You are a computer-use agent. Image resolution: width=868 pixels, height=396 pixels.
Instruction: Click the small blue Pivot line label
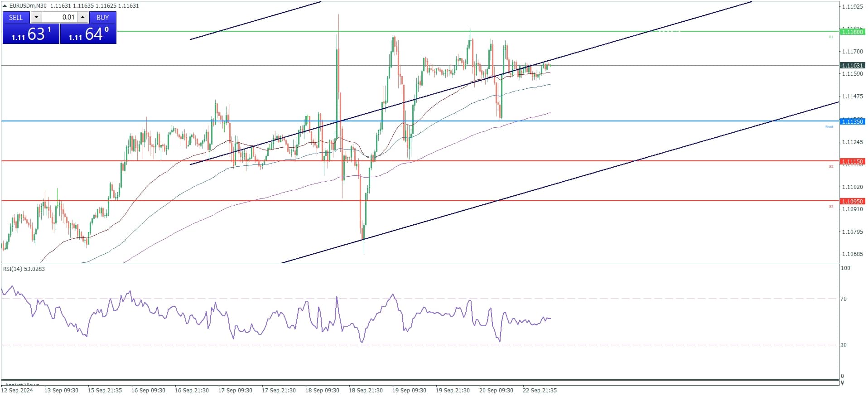[829, 126]
